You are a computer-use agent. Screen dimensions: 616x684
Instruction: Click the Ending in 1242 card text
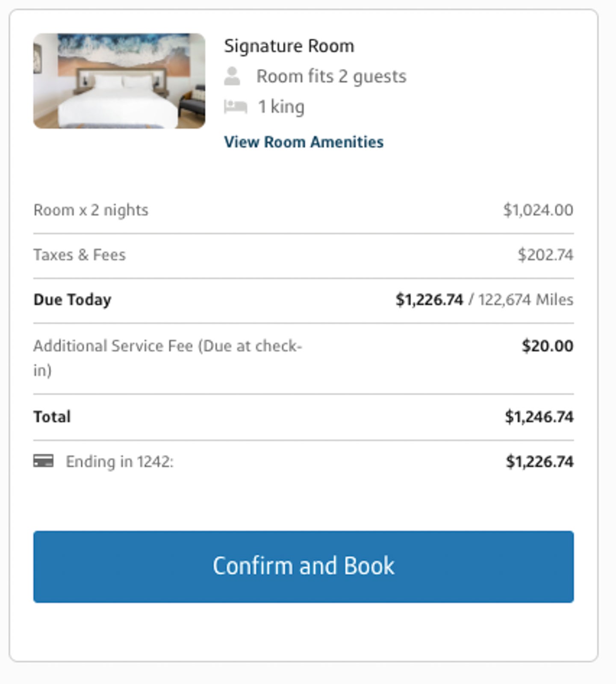(120, 462)
